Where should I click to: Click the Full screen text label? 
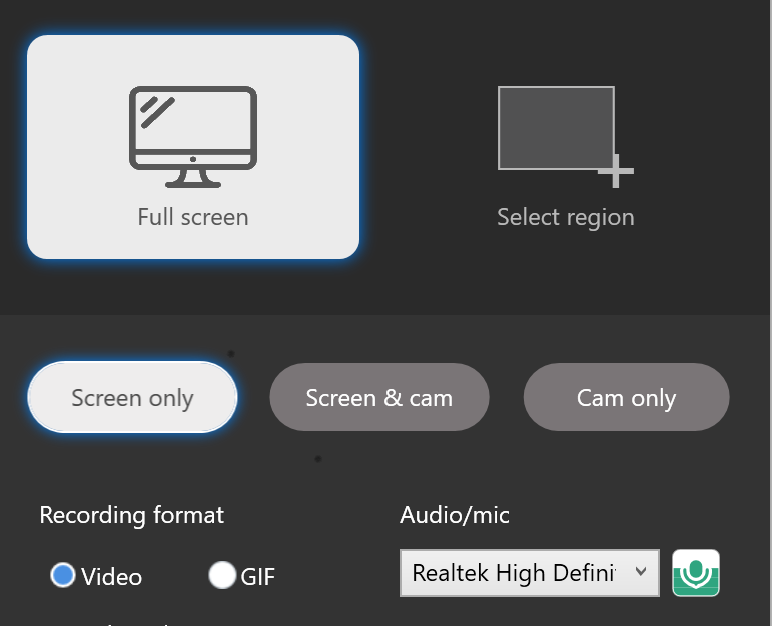tap(193, 217)
